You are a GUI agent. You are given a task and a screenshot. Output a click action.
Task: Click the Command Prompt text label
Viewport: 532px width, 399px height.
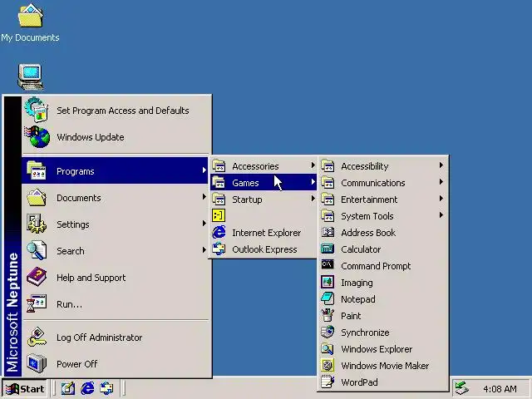(376, 266)
